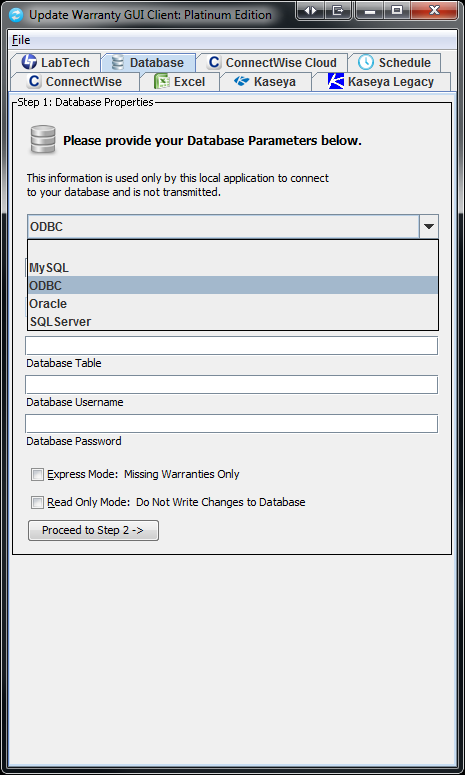The height and width of the screenshot is (775, 465).
Task: Switch to the Excel tab
Action: click(180, 82)
